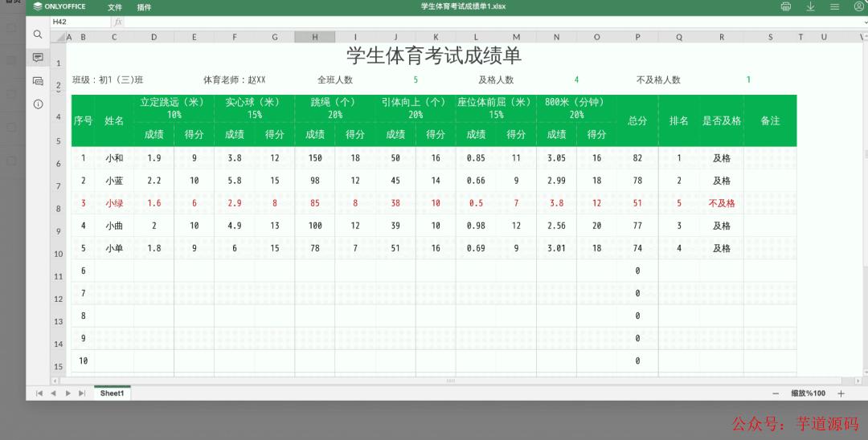
Task: Click the 座位体前屈（米）15% header
Action: click(x=496, y=108)
